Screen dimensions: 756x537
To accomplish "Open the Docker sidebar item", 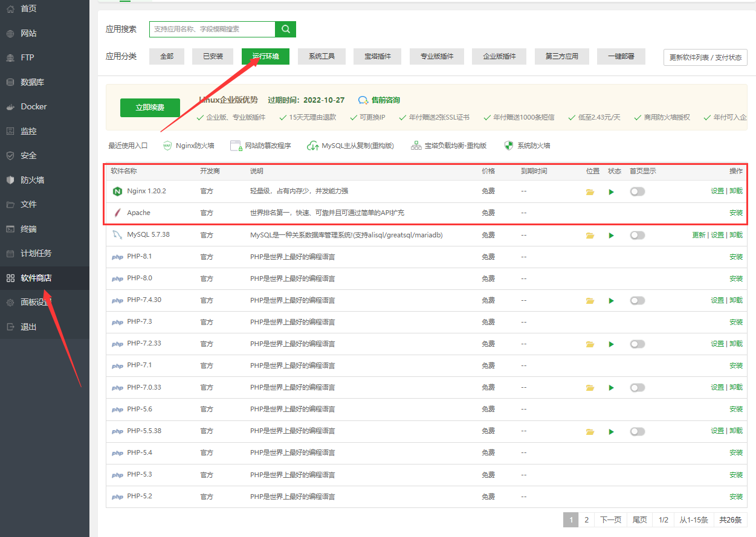I will pyautogui.click(x=33, y=106).
